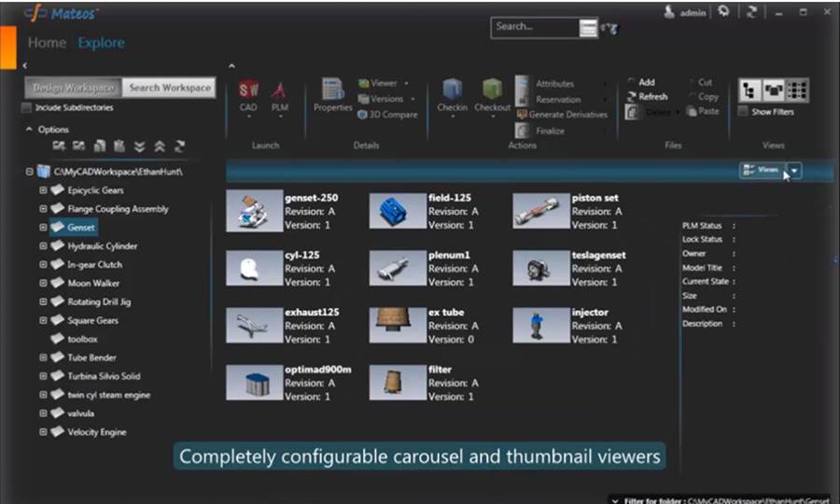840x504 pixels.
Task: Open the Views dropdown arrow
Action: (x=793, y=171)
